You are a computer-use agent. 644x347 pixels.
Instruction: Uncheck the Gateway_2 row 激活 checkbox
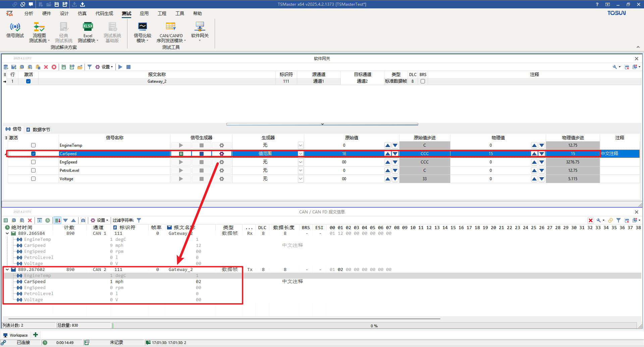tap(29, 81)
